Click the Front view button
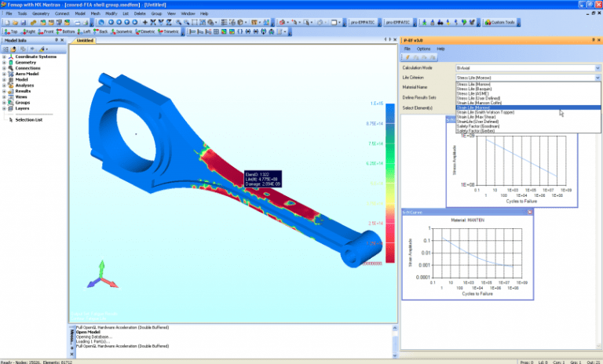The width and height of the screenshot is (603, 364). [x=46, y=31]
